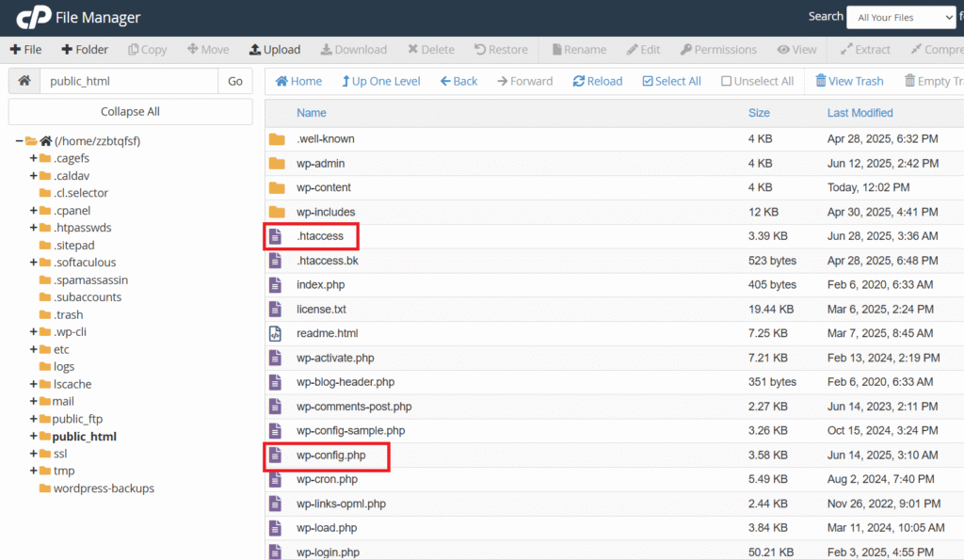The image size is (964, 560).
Task: Open the Upload tool
Action: [274, 49]
